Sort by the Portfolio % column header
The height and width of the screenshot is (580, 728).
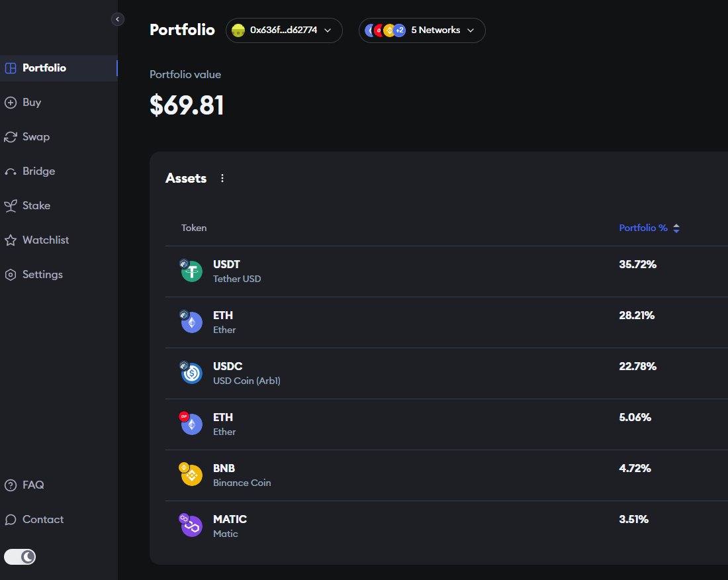pyautogui.click(x=643, y=228)
